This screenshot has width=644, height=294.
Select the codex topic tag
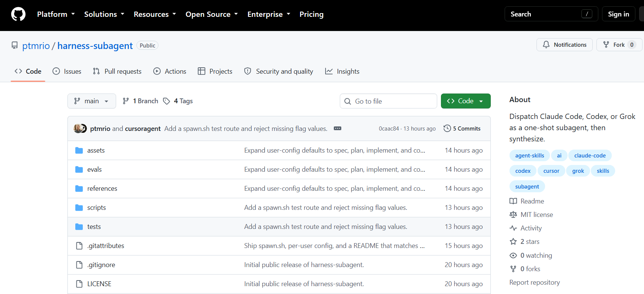[523, 171]
